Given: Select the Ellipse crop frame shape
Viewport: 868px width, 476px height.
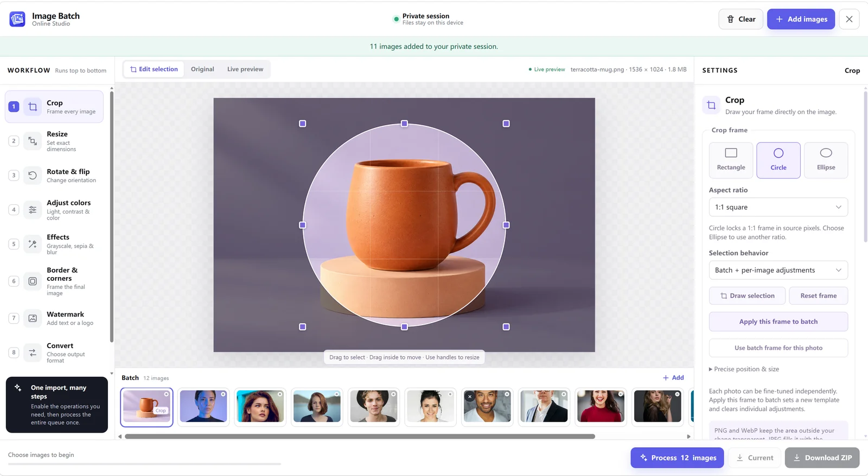Looking at the screenshot, I should pyautogui.click(x=826, y=160).
